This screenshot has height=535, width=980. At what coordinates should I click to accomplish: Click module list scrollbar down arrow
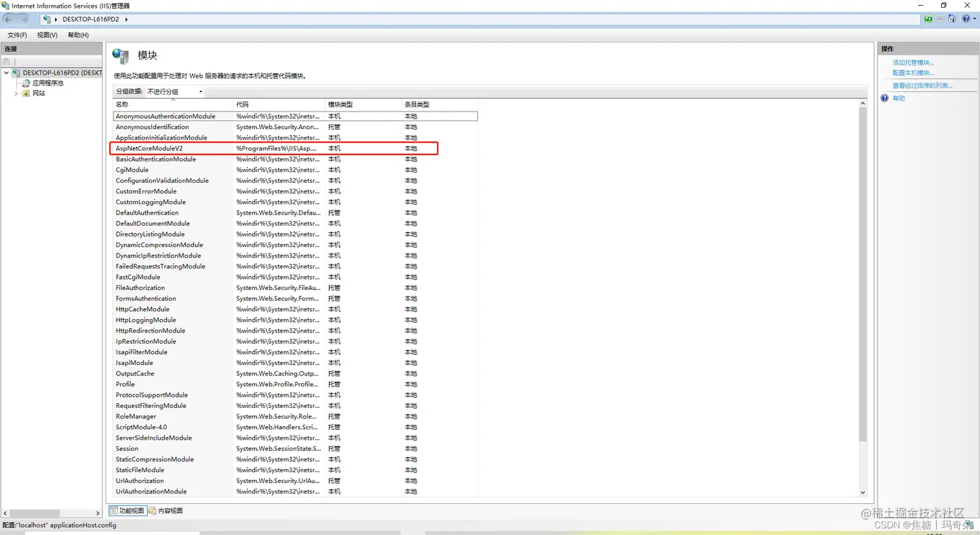tap(863, 493)
